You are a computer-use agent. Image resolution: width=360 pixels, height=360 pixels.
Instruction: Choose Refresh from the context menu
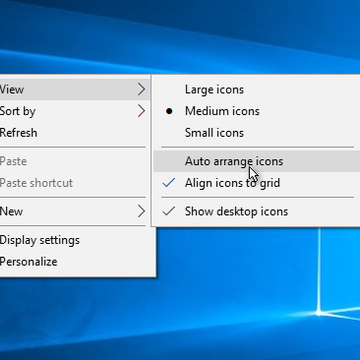coord(74,133)
